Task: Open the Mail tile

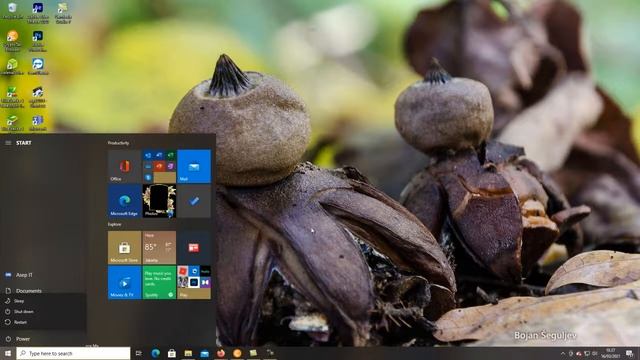Action: coord(194,166)
